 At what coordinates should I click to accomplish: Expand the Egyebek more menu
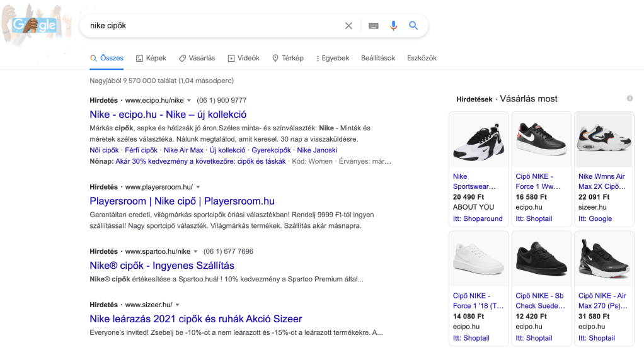point(332,58)
